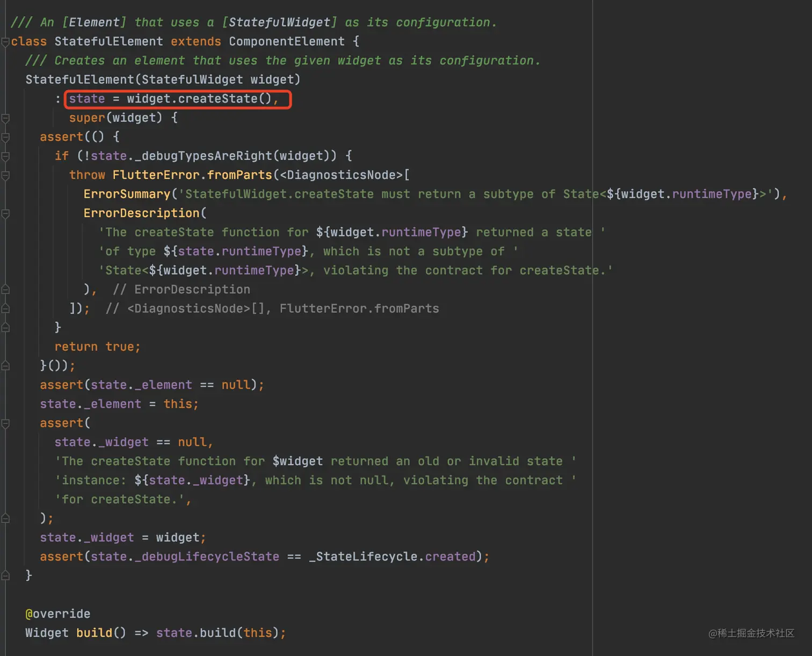Viewport: 812px width, 656px height.
Task: Click [Element] in the top doc comment
Action: point(94,22)
